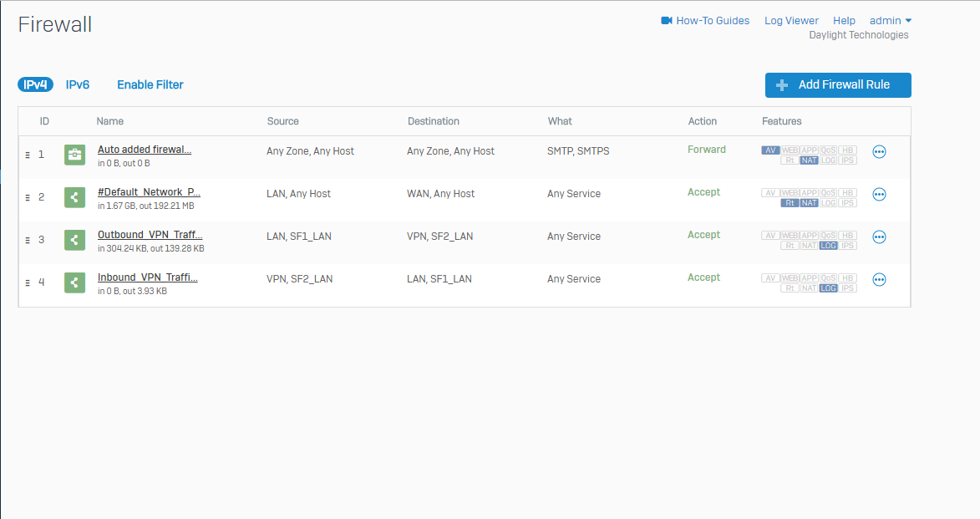
Task: Open the Auto added firewal... rule
Action: [145, 150]
